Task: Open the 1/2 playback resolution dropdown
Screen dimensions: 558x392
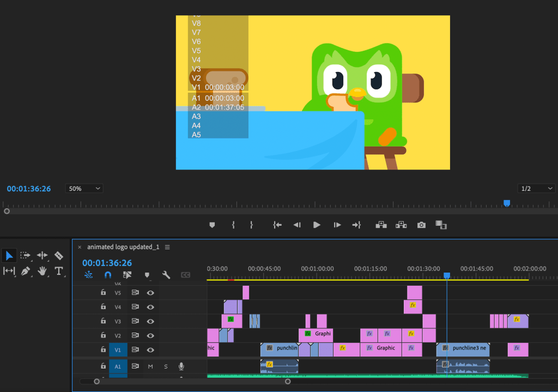Action: pyautogui.click(x=536, y=189)
